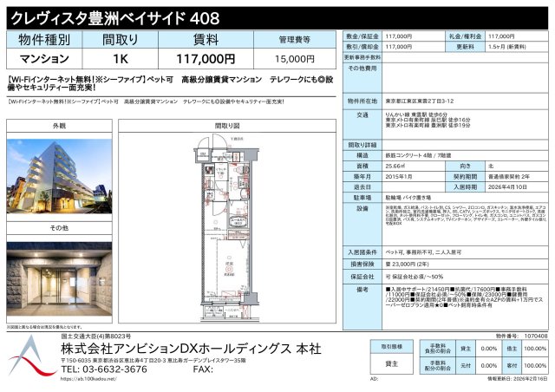Click the Ambition company logo
Image resolution: width=555 pixels, height=392 pixels.
[x=32, y=357]
